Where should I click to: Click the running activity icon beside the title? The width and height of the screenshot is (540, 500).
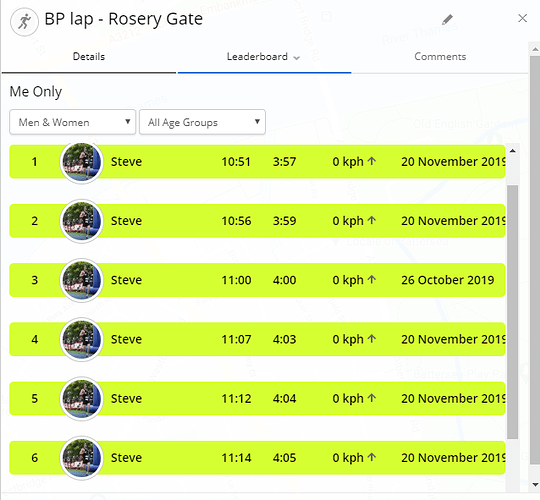(24, 22)
